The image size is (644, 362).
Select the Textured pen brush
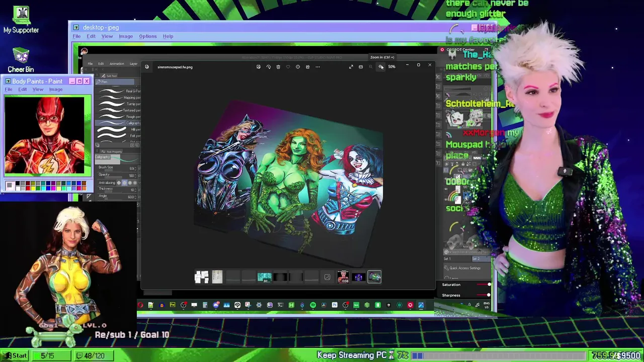119,110
